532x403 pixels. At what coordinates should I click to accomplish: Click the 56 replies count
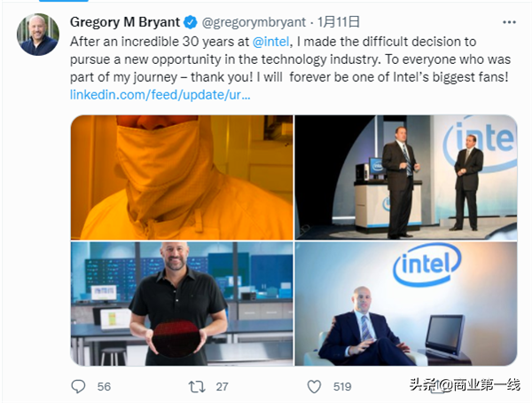click(104, 387)
